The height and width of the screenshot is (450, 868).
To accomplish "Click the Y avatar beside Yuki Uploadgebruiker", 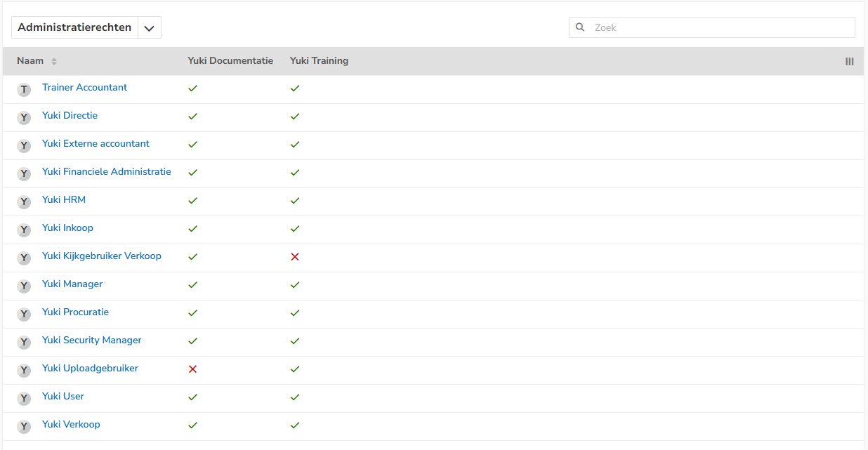I will point(25,371).
